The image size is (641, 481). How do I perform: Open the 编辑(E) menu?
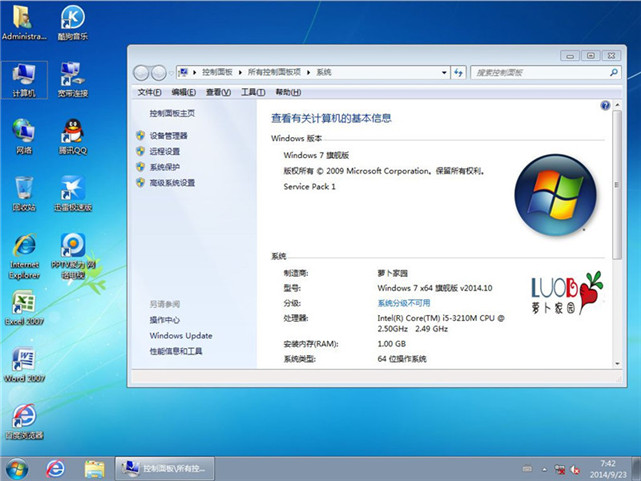184,92
